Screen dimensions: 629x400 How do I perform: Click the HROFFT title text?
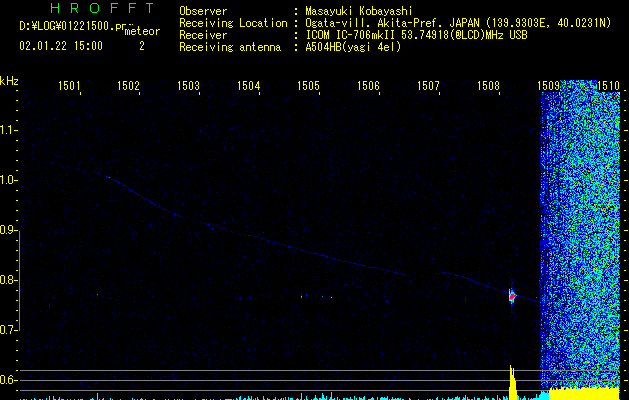[x=102, y=8]
